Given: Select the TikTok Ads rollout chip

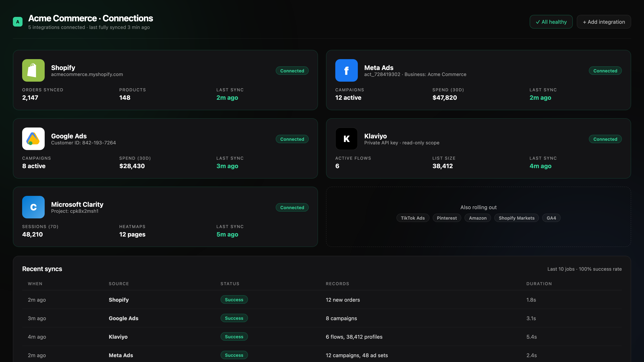Looking at the screenshot, I should 413,218.
